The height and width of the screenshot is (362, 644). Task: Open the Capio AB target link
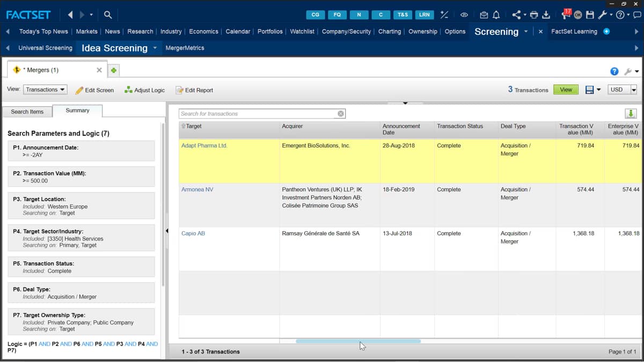coord(193,234)
